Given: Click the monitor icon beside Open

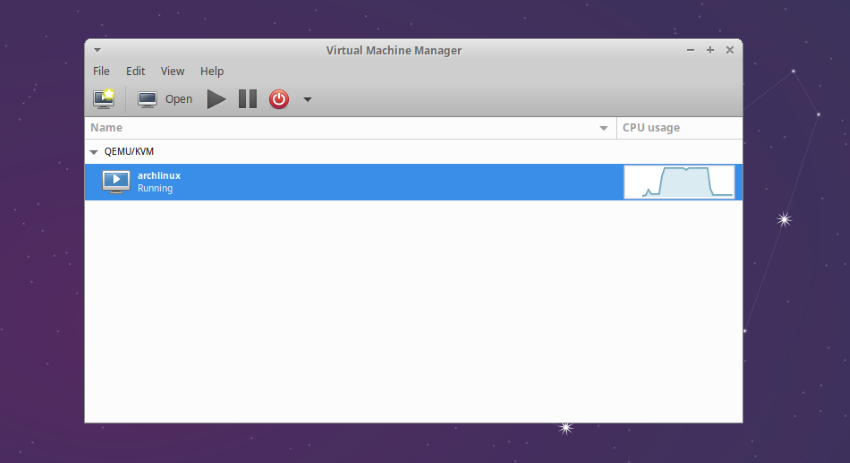Looking at the screenshot, I should tap(147, 99).
